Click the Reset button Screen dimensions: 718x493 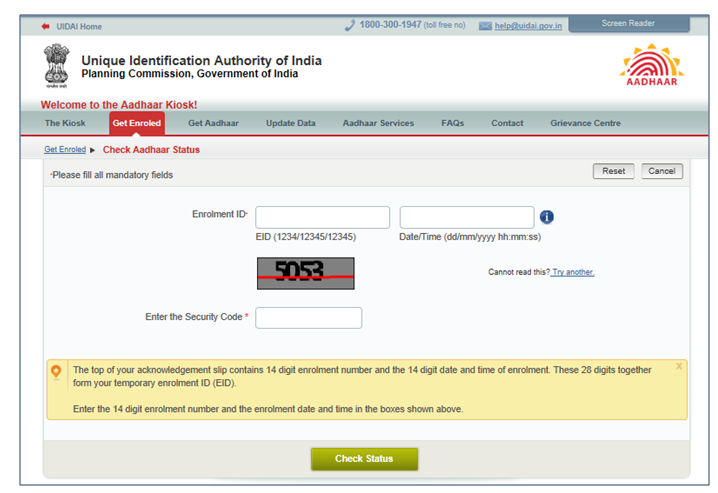pyautogui.click(x=614, y=171)
